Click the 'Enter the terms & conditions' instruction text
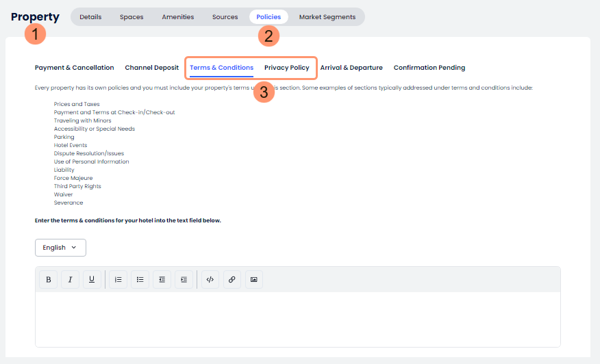Viewport: 600px width, 364px height. click(x=128, y=220)
